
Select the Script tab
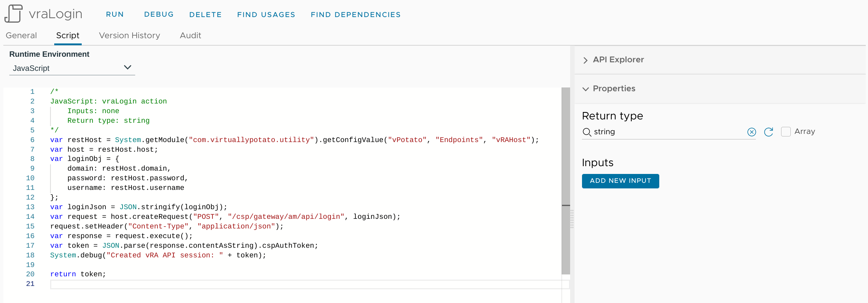click(x=68, y=36)
